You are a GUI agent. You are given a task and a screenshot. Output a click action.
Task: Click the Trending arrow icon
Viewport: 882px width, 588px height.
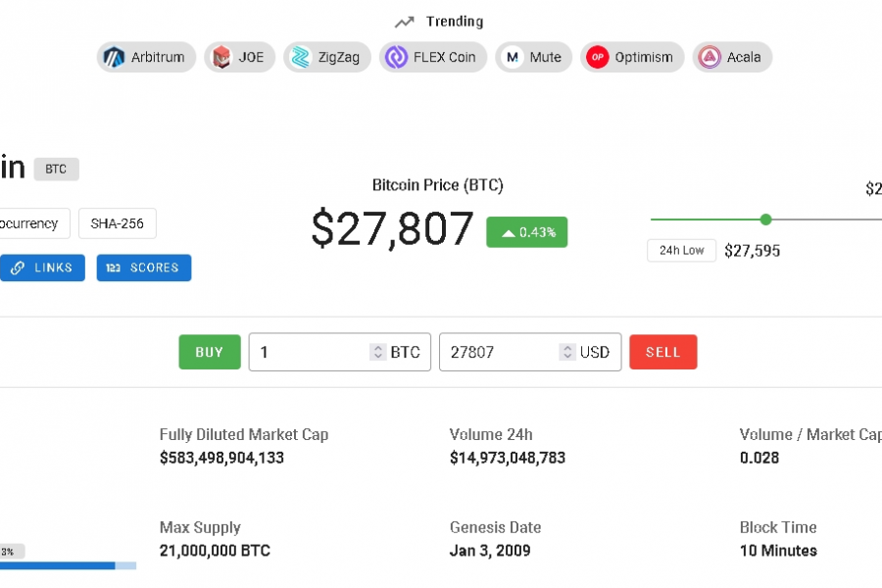[405, 22]
